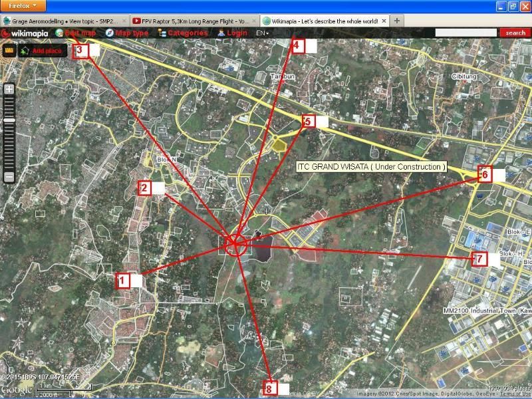Click the zoom slider handle
The width and height of the screenshot is (532, 399).
click(x=9, y=120)
